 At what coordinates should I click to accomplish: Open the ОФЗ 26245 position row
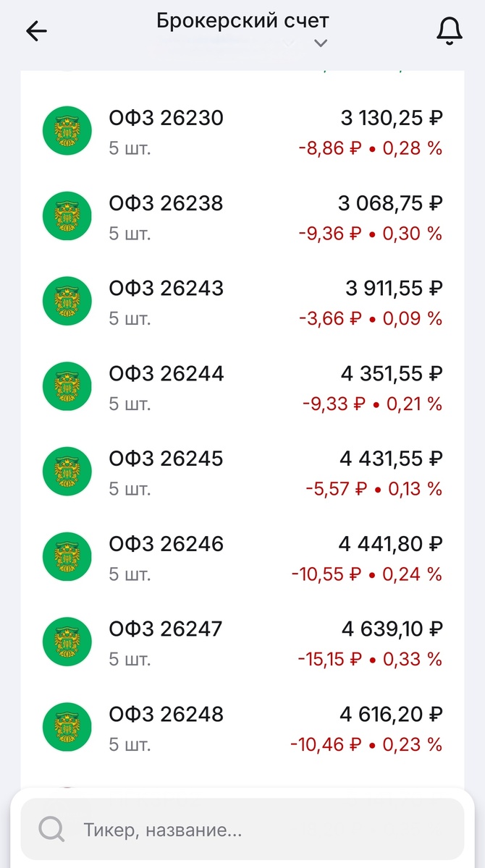coord(242,471)
